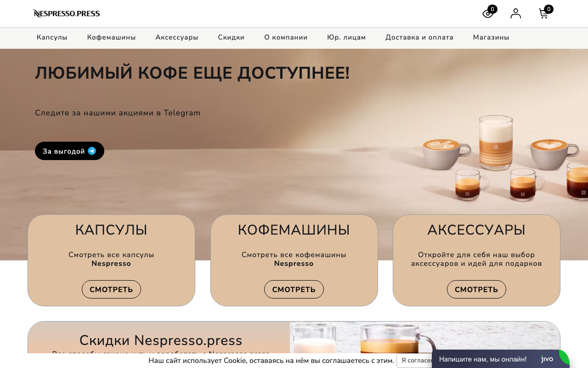Open the shopping cart icon
Image resolution: width=588 pixels, height=368 pixels.
(x=543, y=14)
